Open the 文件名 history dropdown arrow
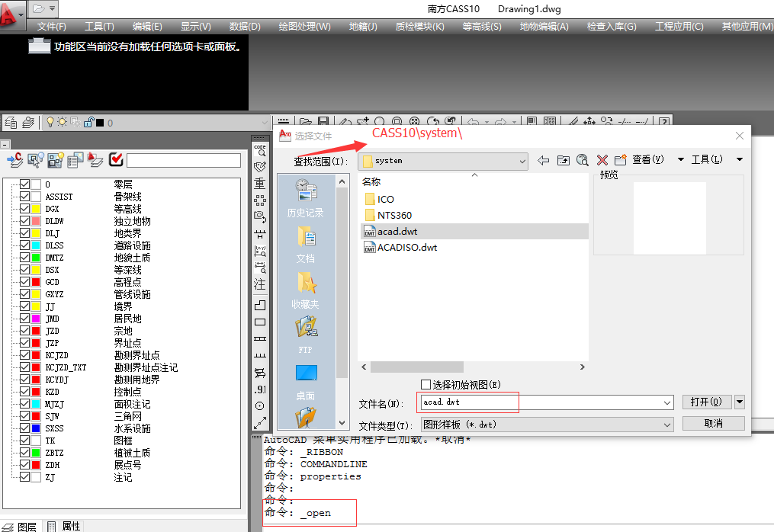 [667, 402]
